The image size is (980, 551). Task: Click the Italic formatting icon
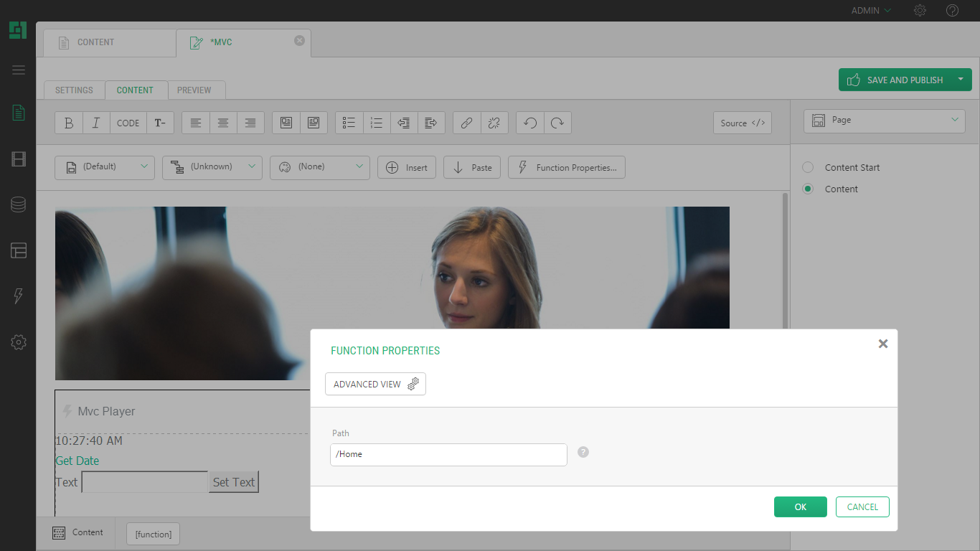96,123
